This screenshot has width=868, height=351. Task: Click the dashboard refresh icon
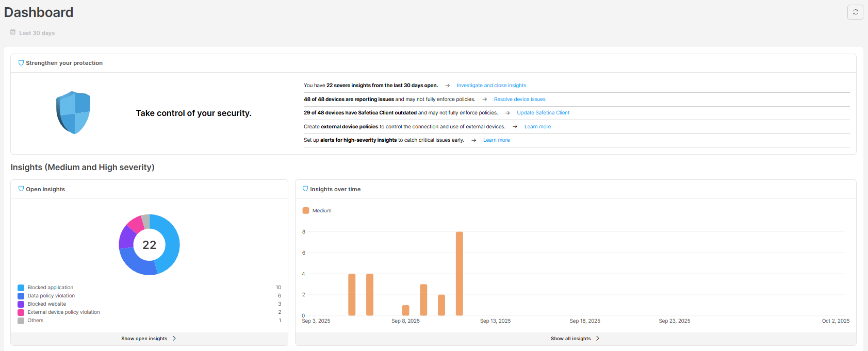855,12
